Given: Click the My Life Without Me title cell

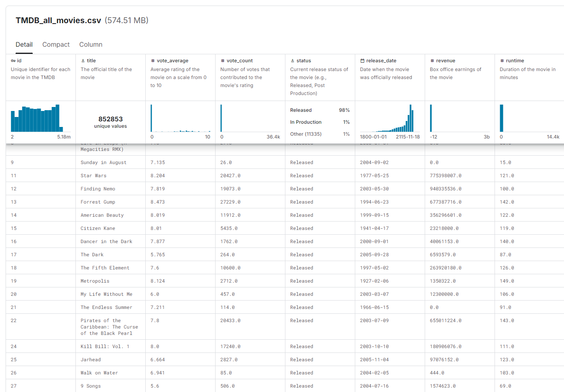Looking at the screenshot, I should (x=106, y=294).
